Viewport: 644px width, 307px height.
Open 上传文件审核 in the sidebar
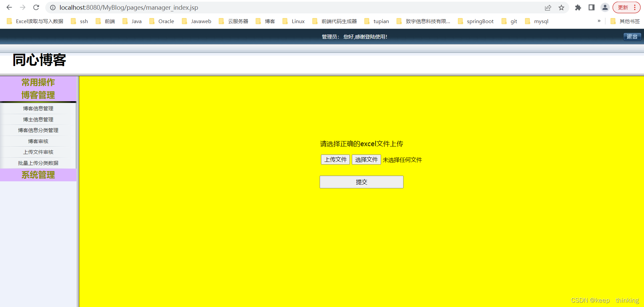coord(38,152)
